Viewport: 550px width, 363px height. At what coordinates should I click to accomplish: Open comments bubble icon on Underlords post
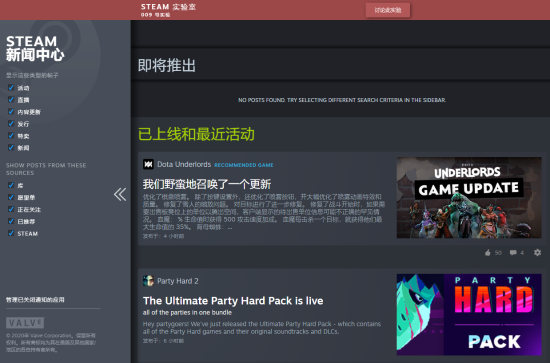tap(513, 253)
